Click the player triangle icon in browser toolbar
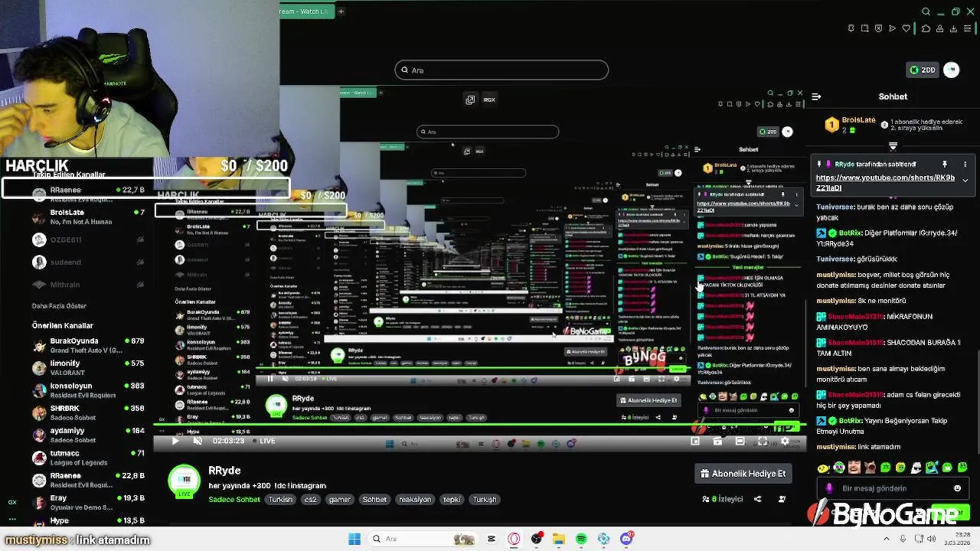Viewport: 980px width, 551px height. pos(892,28)
